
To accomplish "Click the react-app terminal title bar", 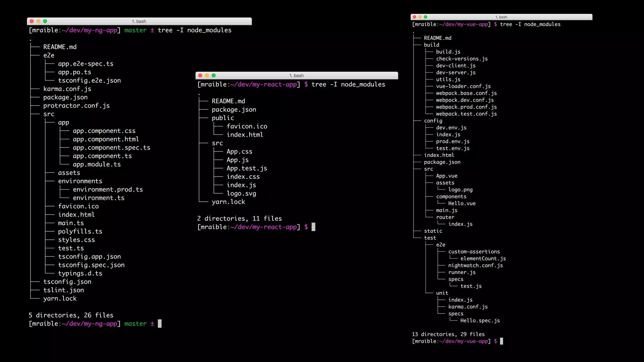I will point(296,75).
